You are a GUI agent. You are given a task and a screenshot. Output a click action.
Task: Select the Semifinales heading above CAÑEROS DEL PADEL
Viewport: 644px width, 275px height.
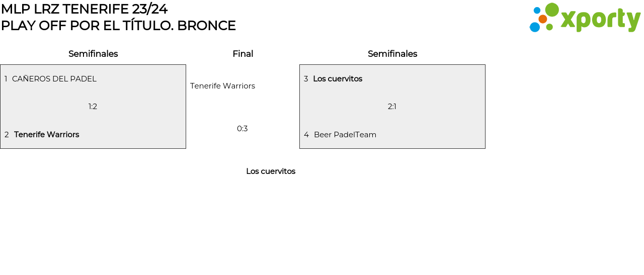(x=93, y=54)
